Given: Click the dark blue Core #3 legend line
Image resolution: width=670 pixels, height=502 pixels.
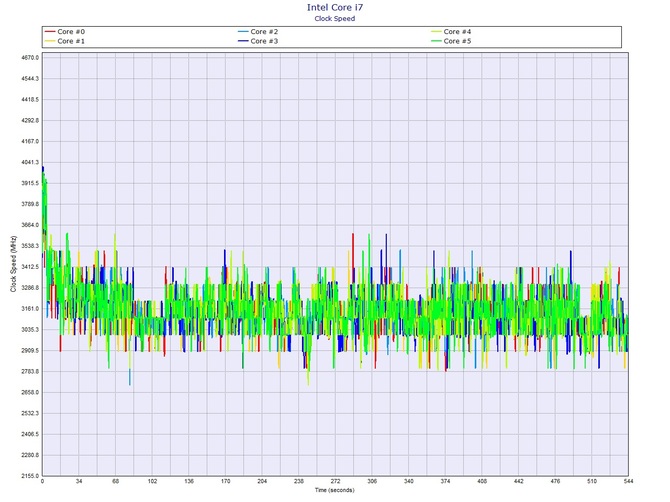Looking at the screenshot, I should pyautogui.click(x=243, y=41).
